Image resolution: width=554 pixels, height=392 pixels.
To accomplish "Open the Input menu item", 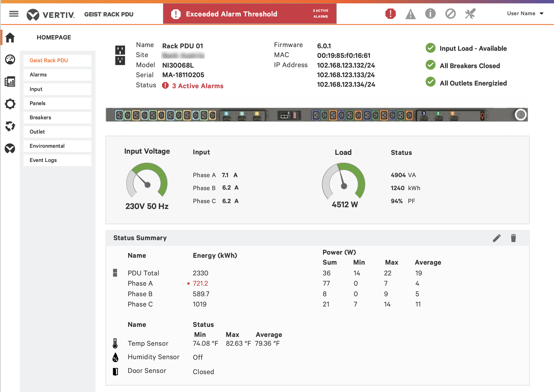I will [57, 89].
